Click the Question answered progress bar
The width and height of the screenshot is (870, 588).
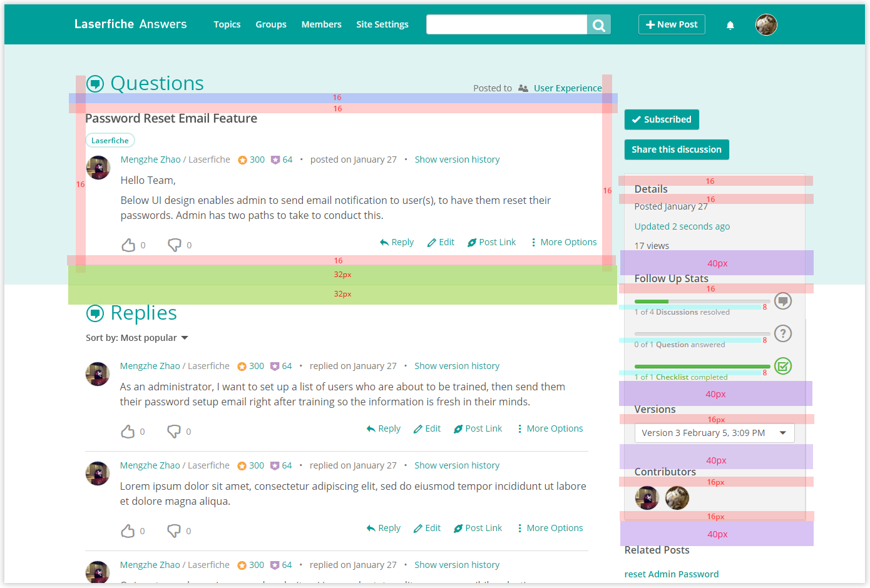coord(702,334)
